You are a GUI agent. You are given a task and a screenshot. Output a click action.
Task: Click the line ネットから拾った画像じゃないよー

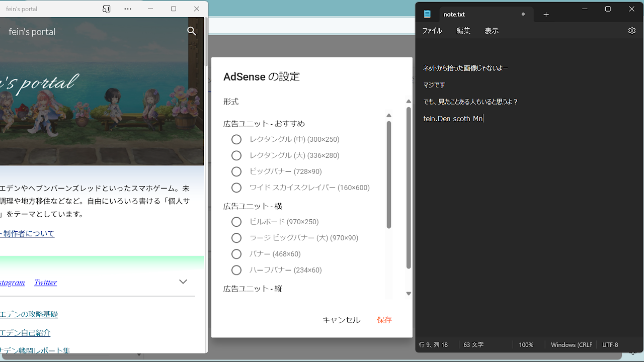click(x=465, y=68)
